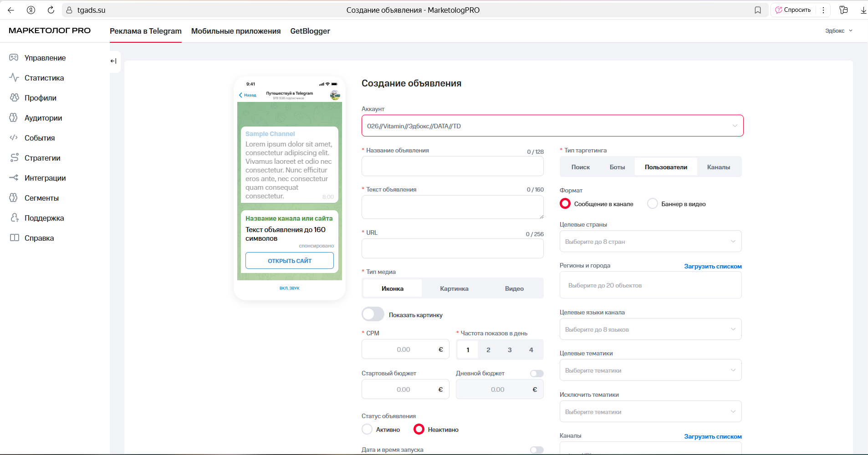
Task: Click Загрузить списком for regions
Action: [x=713, y=266]
